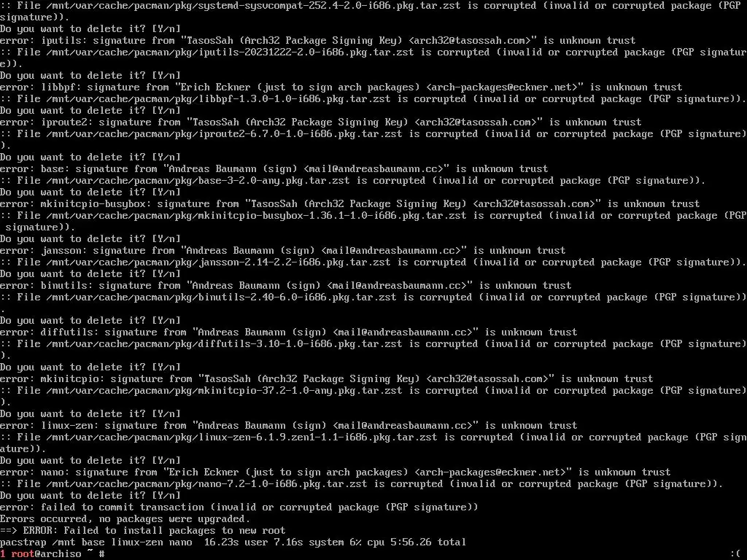Image resolution: width=747 pixels, height=560 pixels.
Task: Click 'Errors occurred, no packages were upgraded'
Action: coord(125,518)
